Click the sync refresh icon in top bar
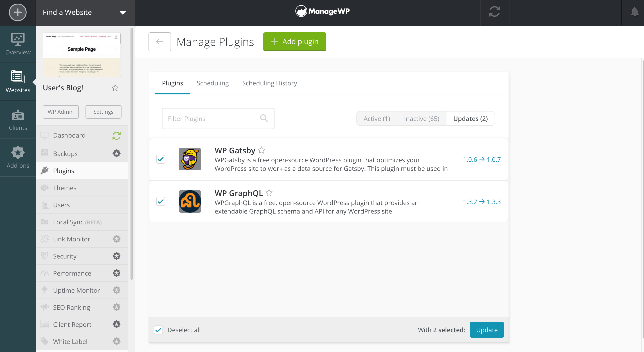The width and height of the screenshot is (644, 352). click(494, 12)
